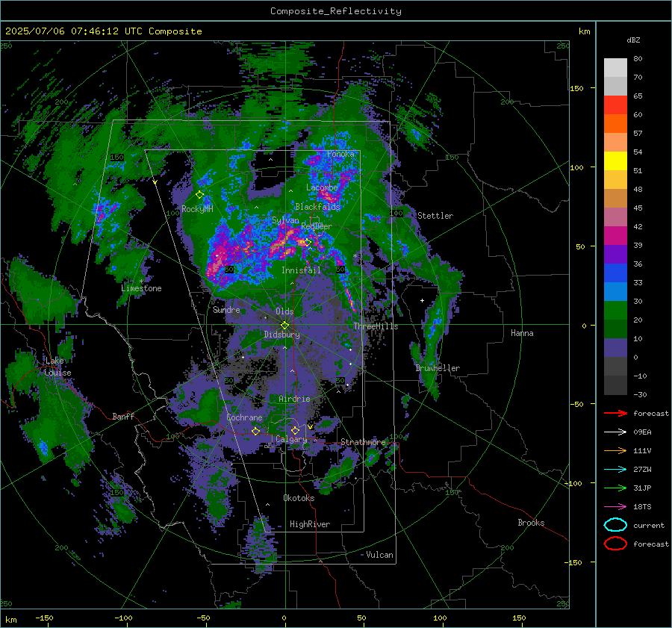Click the dBZ legend heading
672x628 pixels.
coord(633,40)
